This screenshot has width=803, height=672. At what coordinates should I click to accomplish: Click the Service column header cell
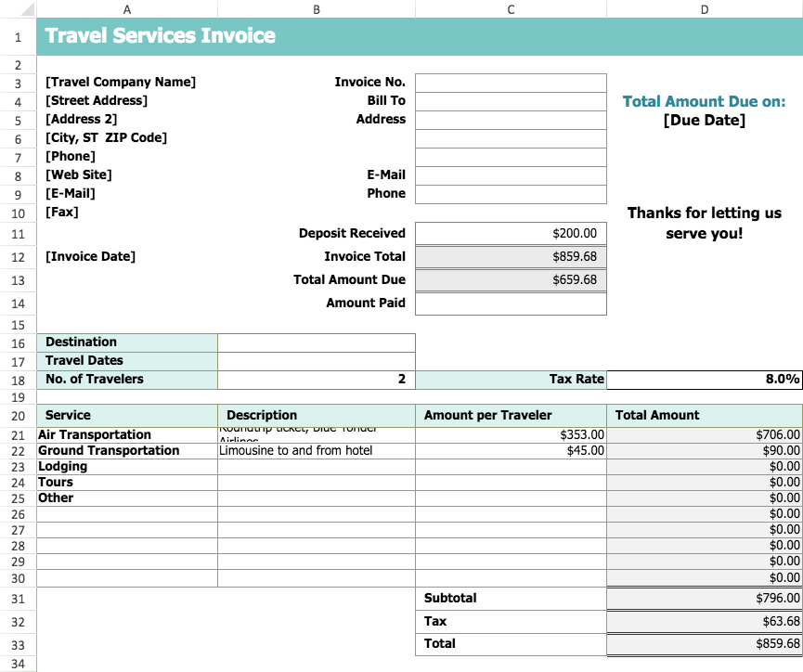click(x=127, y=416)
